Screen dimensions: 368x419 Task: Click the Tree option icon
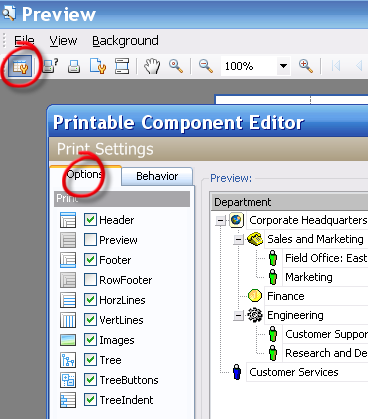[68, 360]
